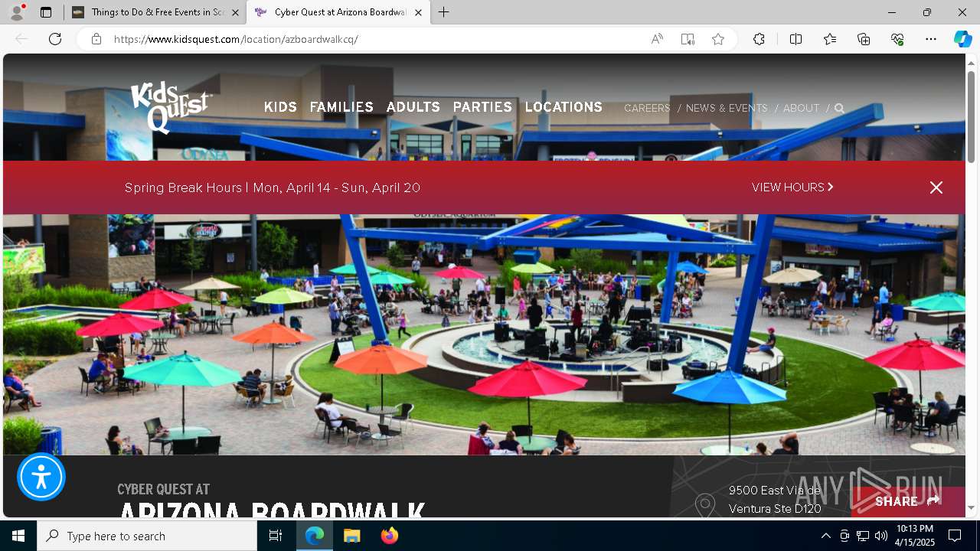Click the browser profile icon
The width and height of the screenshot is (980, 551).
16,12
